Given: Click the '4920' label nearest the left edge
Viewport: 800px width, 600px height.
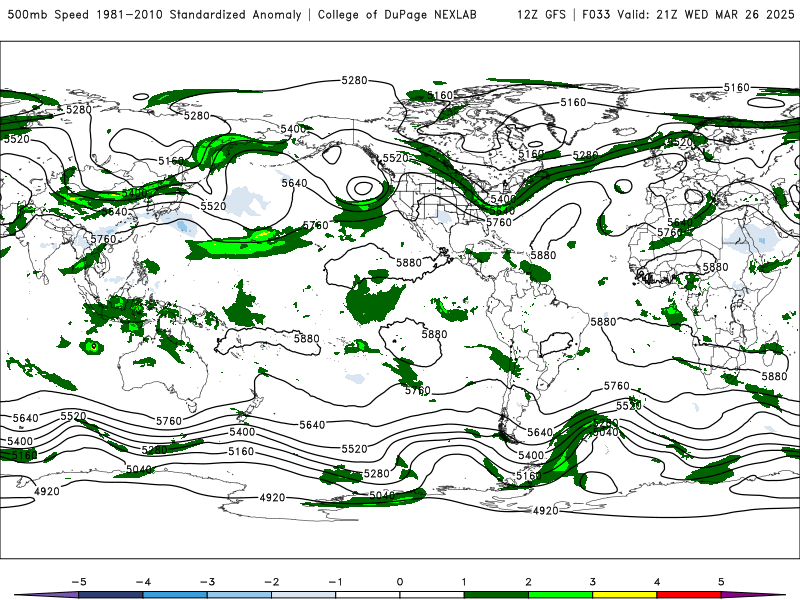Looking at the screenshot, I should tap(46, 491).
